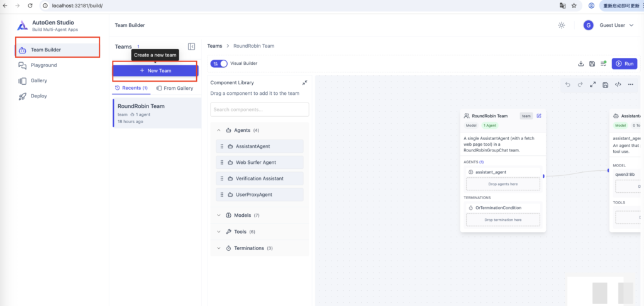Screen dimensions: 644x306
Task: Click drag handle of AssistantAgent
Action: 222,146
